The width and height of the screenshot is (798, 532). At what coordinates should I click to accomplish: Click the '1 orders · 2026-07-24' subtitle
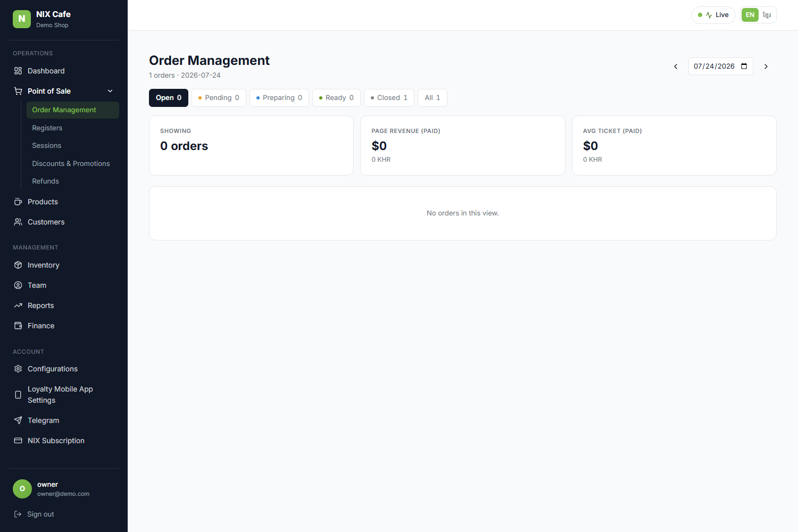point(185,76)
